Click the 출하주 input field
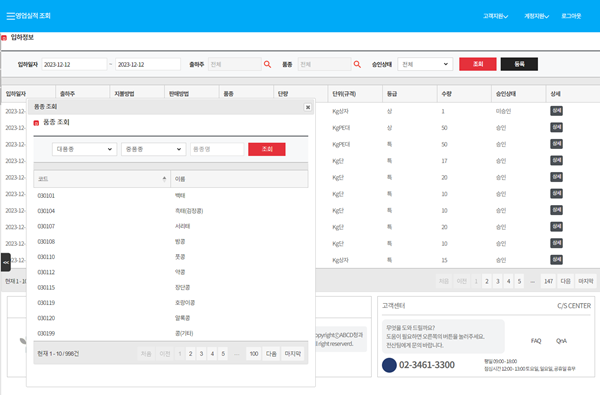The image size is (600, 395). pos(235,64)
